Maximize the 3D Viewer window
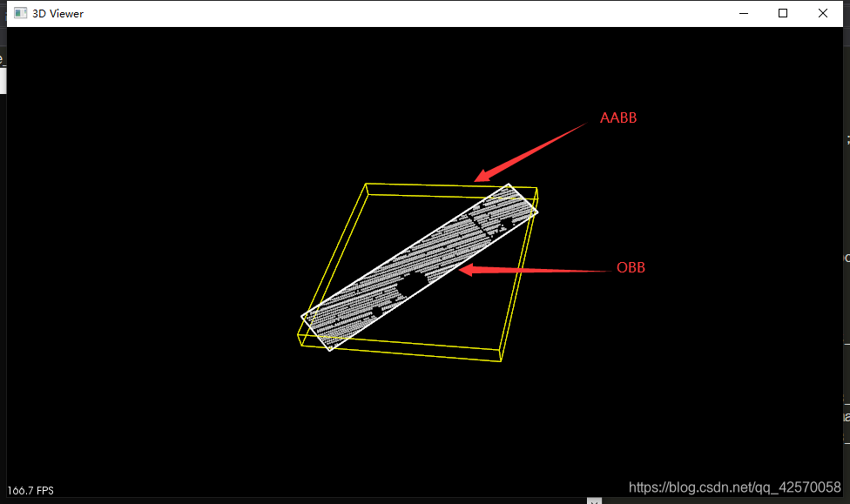The height and width of the screenshot is (504, 850). pyautogui.click(x=783, y=13)
